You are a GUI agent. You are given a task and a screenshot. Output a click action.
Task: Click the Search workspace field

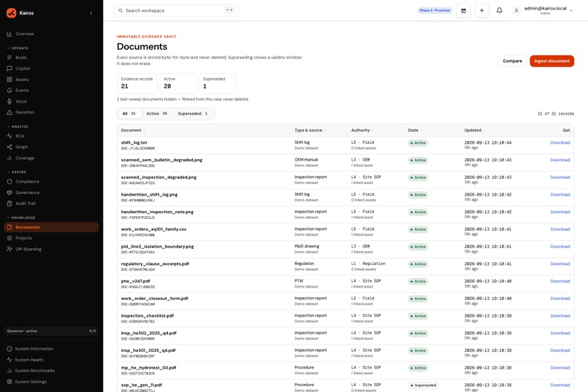pyautogui.click(x=177, y=10)
